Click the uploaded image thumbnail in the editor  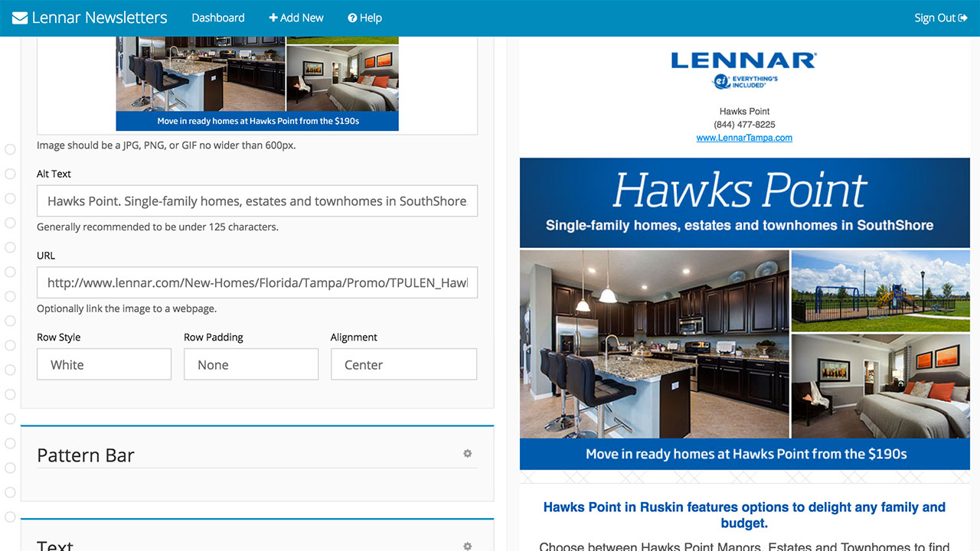tap(257, 83)
